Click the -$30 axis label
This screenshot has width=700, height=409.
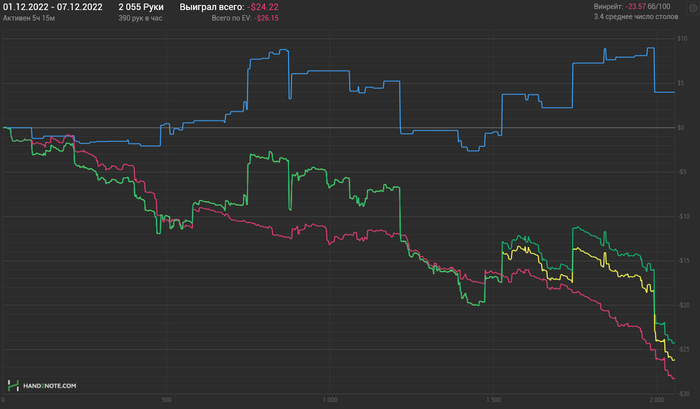683,394
